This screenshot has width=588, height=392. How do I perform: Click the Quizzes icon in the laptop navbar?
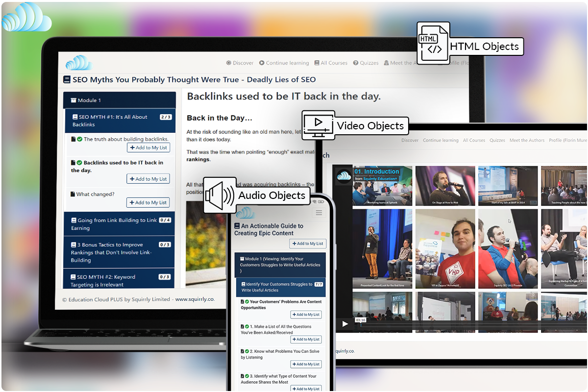tap(356, 63)
